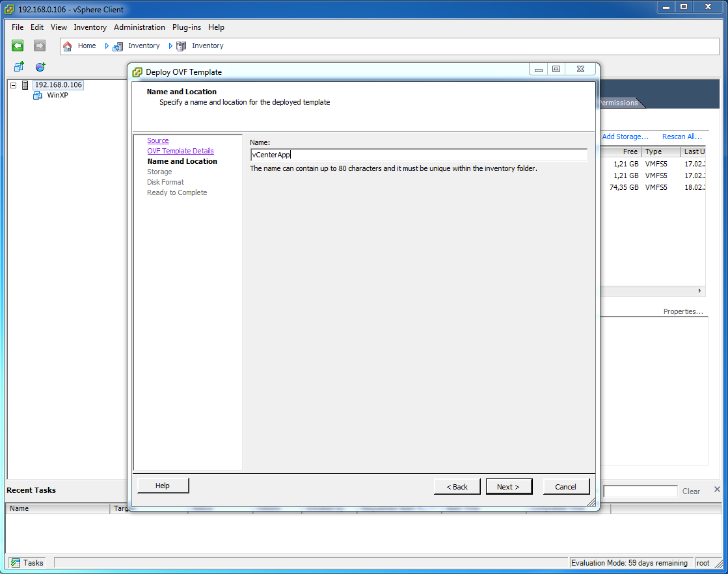728x574 pixels.
Task: Open the arrow after Home breadcrumb
Action: tap(106, 46)
